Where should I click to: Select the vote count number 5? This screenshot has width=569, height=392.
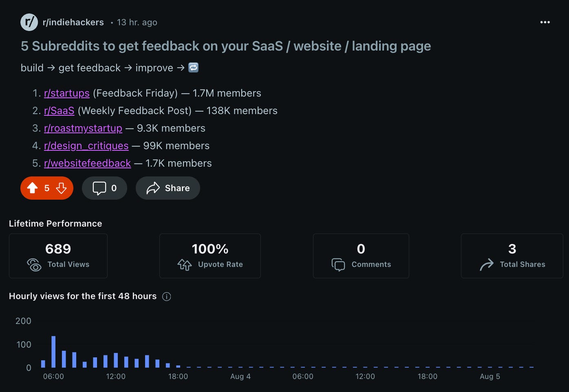point(47,188)
